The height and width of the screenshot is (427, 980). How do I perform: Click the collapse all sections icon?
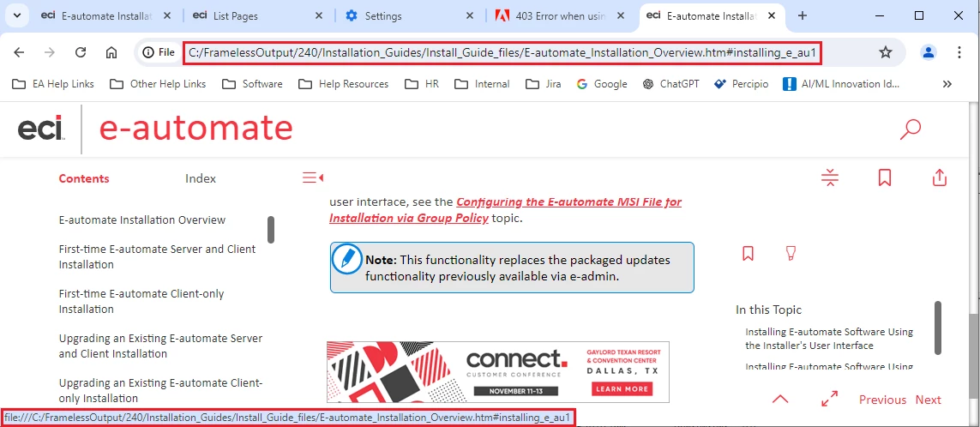click(x=830, y=177)
